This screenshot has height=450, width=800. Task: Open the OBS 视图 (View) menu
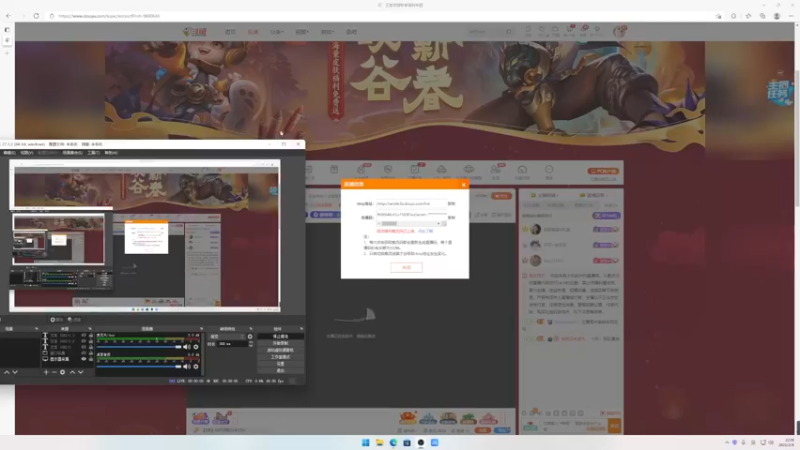coord(27,153)
